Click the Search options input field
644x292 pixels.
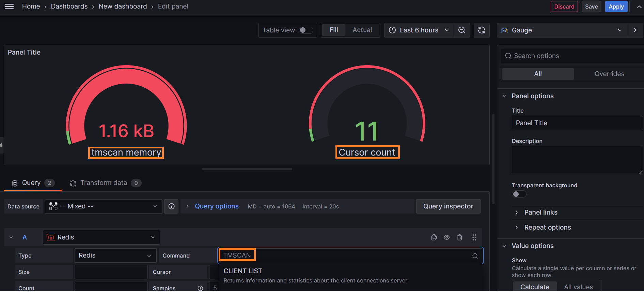point(576,56)
